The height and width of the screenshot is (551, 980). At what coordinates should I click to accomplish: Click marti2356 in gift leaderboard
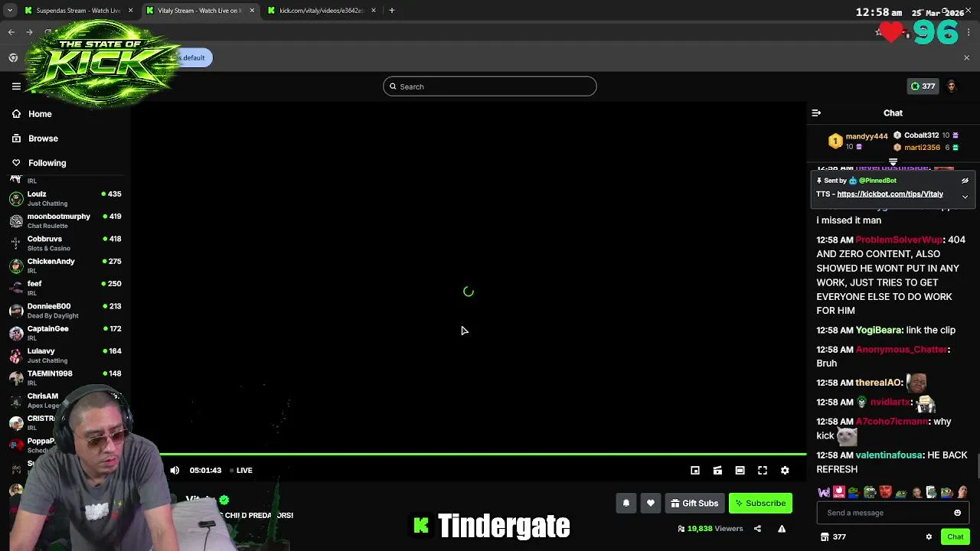click(922, 148)
